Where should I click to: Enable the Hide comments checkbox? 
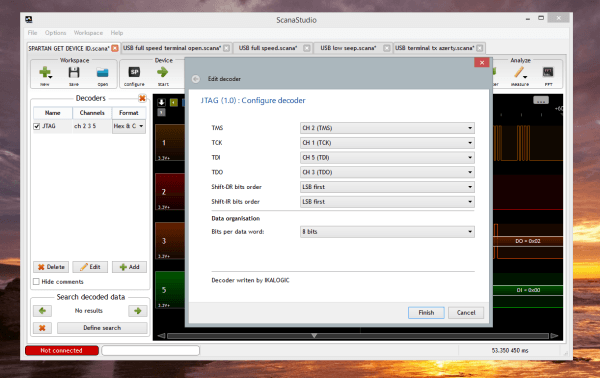click(x=36, y=282)
